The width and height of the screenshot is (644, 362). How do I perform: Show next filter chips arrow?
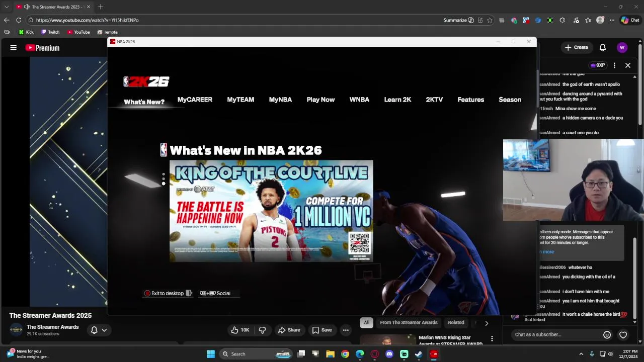click(486, 323)
